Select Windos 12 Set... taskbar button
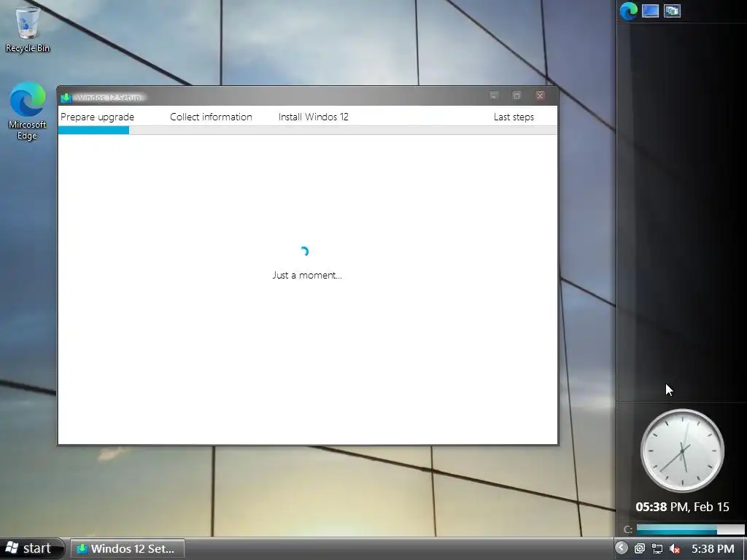The image size is (747, 560). [127, 548]
